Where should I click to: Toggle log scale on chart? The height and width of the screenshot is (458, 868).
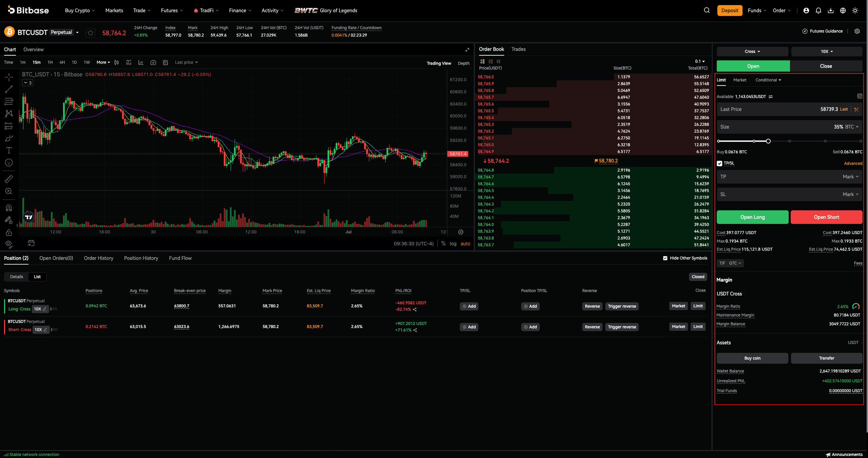pyautogui.click(x=453, y=244)
